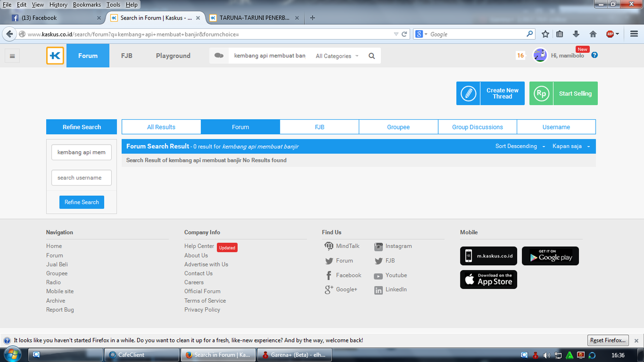Open the blue help question icon

pos(595,55)
